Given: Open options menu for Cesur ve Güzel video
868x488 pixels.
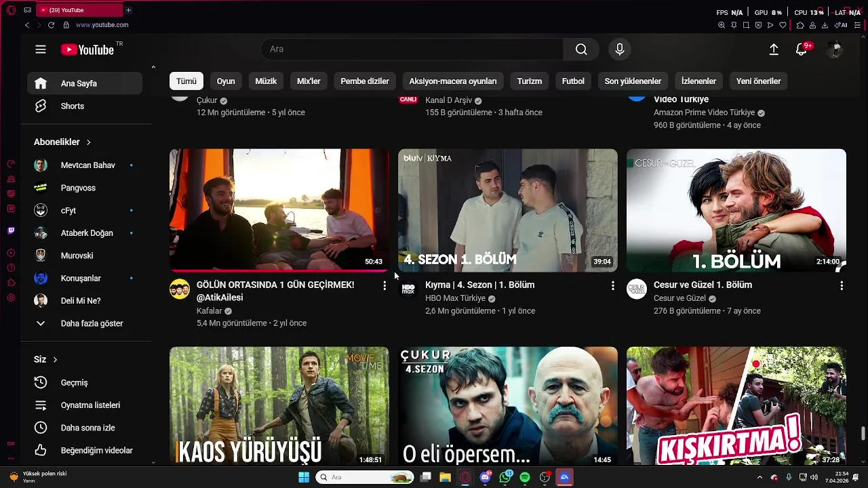Looking at the screenshot, I should pos(842,286).
